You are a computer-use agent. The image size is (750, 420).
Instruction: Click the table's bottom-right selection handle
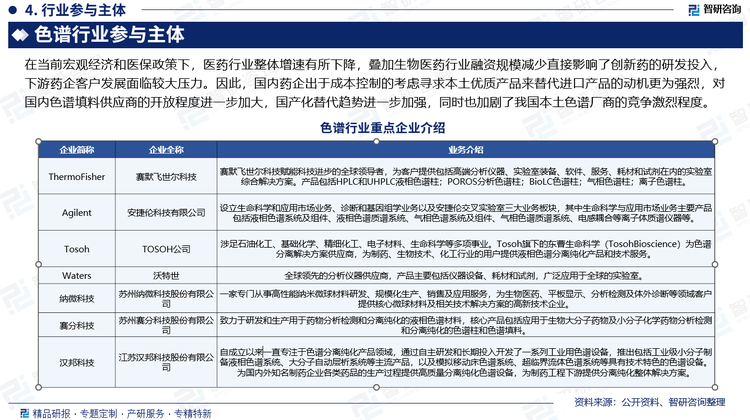tap(715, 387)
